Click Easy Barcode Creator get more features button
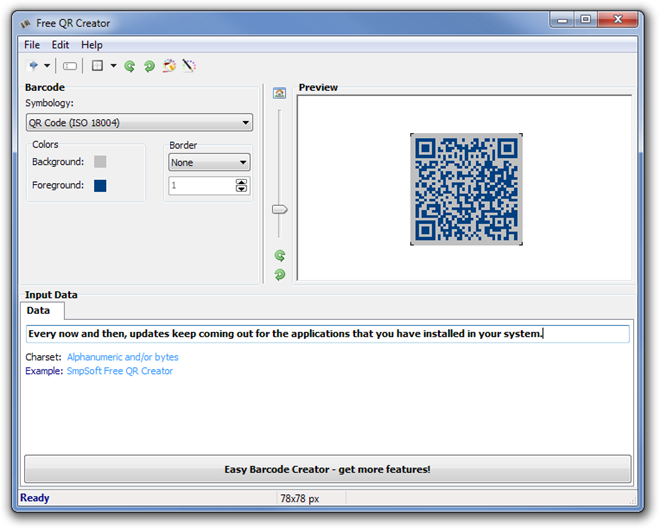This screenshot has width=660, height=529. pos(327,469)
